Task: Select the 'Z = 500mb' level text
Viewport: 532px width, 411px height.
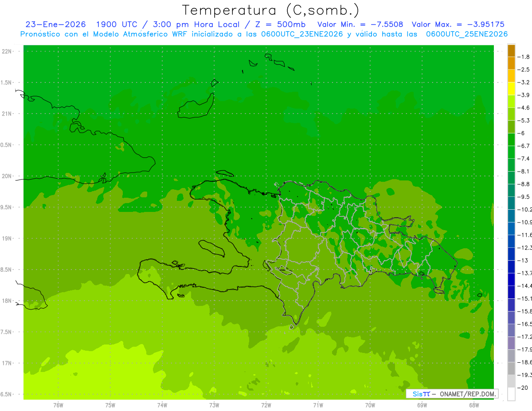Action: 280,24
